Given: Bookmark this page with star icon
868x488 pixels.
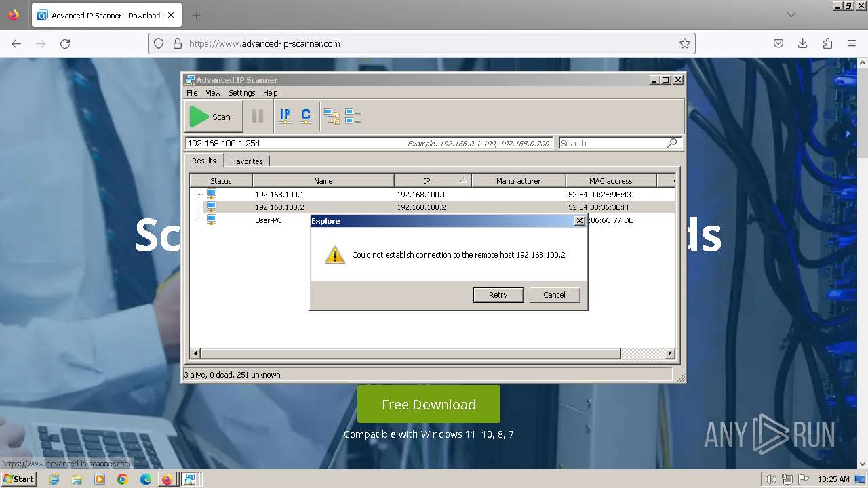Looking at the screenshot, I should click(x=685, y=43).
